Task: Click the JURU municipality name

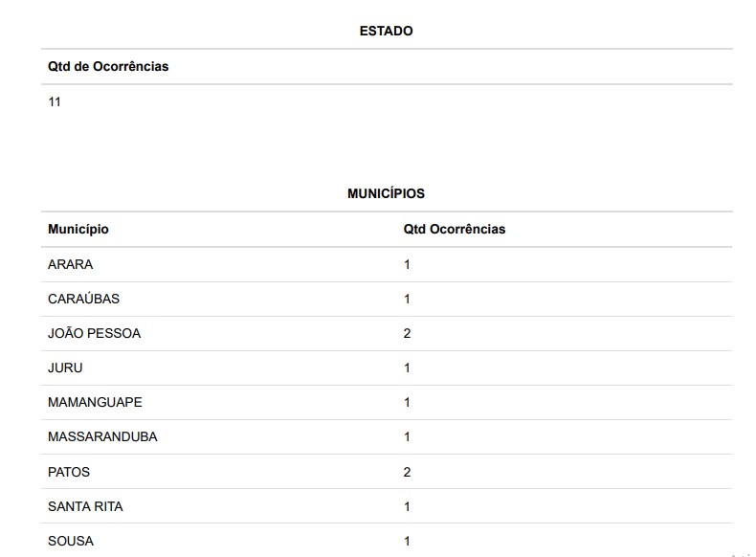Action: [65, 368]
